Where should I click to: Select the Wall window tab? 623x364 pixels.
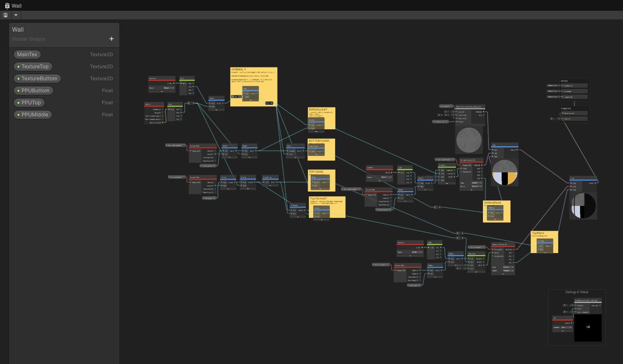[13, 5]
